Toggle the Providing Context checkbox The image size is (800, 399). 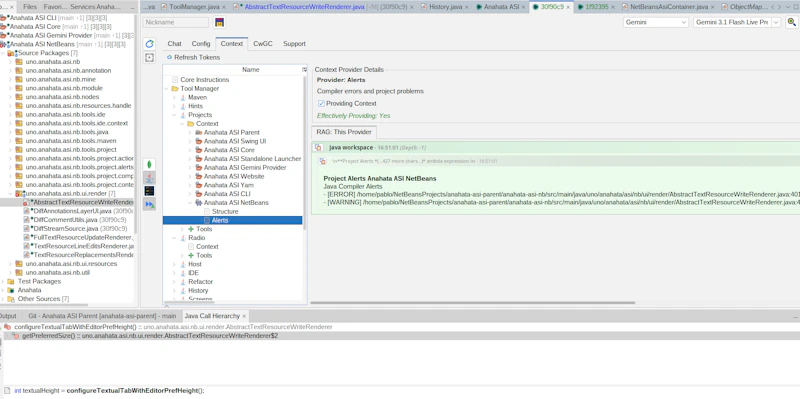pyautogui.click(x=321, y=104)
